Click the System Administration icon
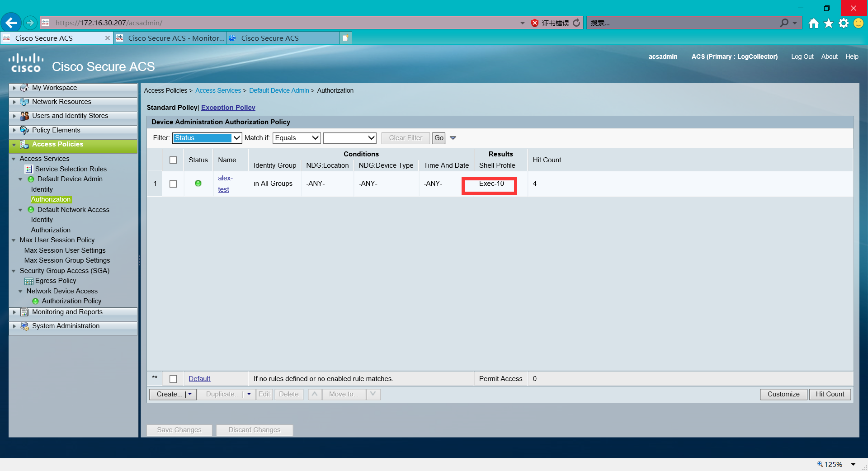The width and height of the screenshot is (868, 471). [24, 326]
